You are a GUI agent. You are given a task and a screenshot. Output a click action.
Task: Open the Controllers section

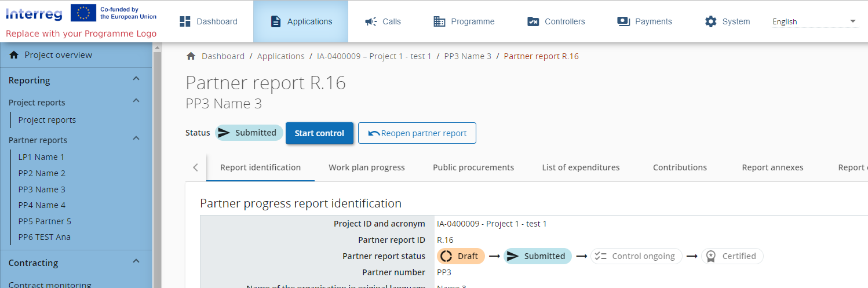[556, 21]
